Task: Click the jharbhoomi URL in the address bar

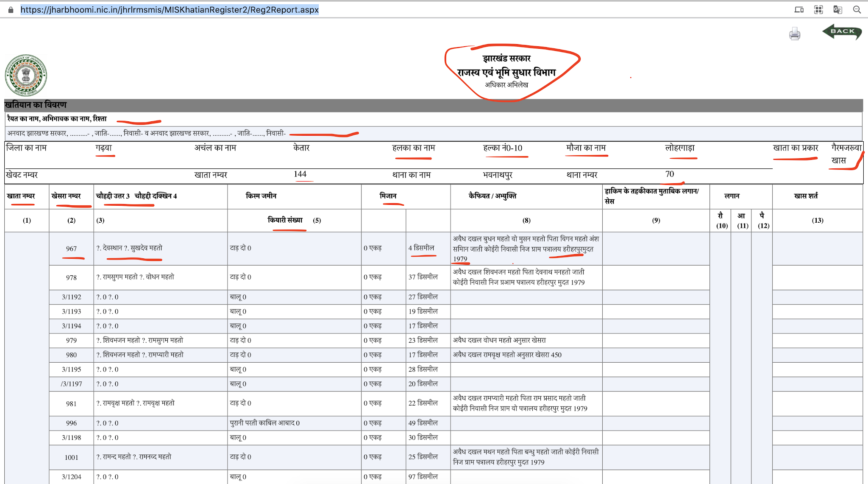Action: (x=170, y=10)
